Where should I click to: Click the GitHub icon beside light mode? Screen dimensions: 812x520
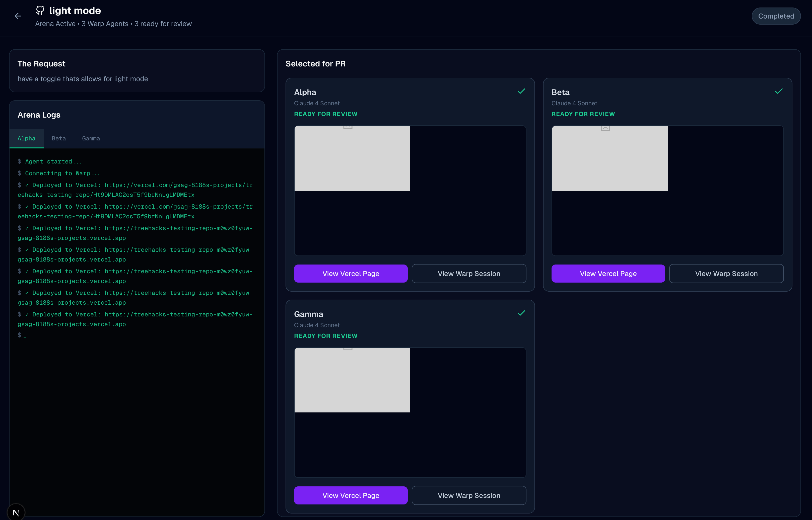pos(40,11)
